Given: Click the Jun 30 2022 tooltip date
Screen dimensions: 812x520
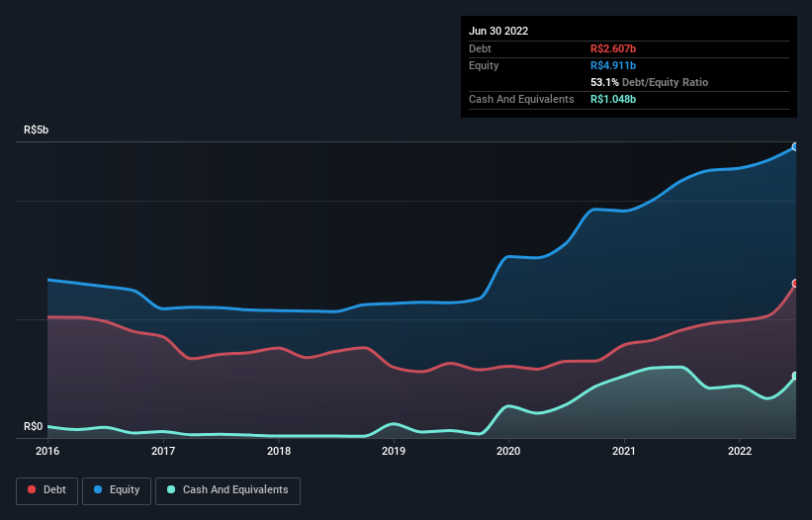Looking at the screenshot, I should pos(498,31).
